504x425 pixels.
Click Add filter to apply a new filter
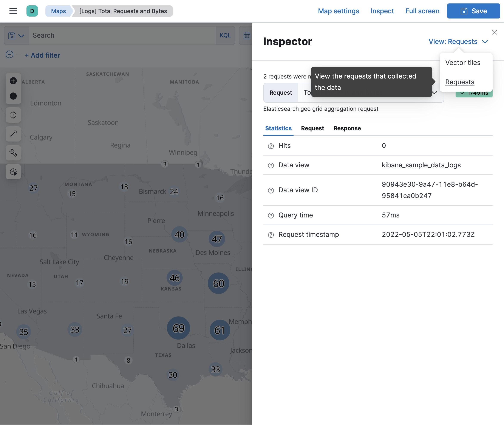pos(42,55)
